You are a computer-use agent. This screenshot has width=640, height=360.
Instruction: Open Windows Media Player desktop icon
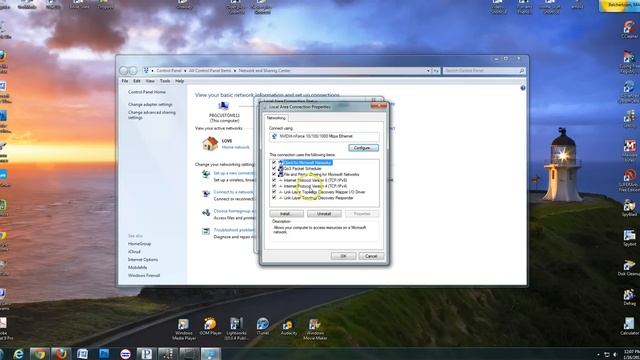(184, 329)
